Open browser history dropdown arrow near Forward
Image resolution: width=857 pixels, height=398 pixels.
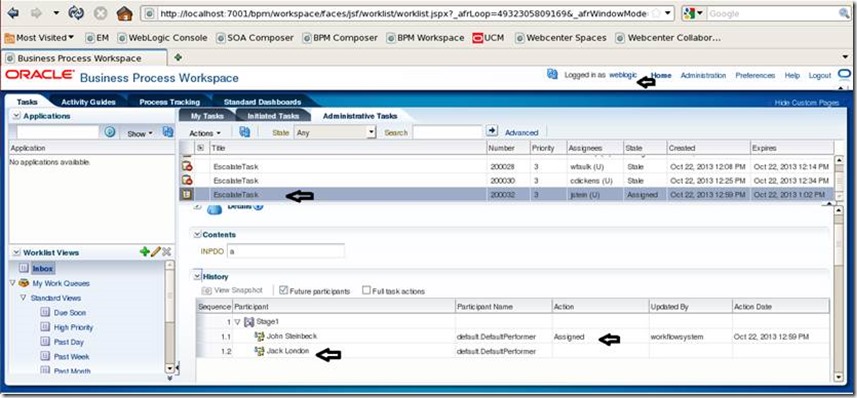tap(56, 13)
